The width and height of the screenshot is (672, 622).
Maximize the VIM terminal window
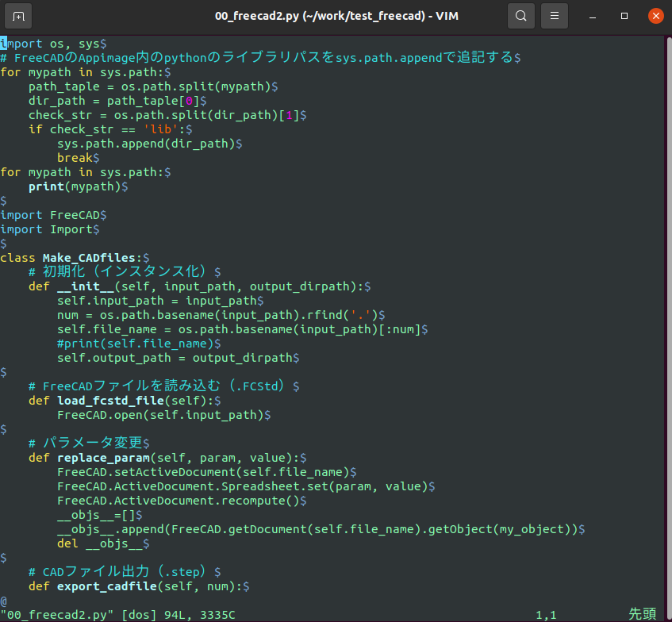[624, 17]
